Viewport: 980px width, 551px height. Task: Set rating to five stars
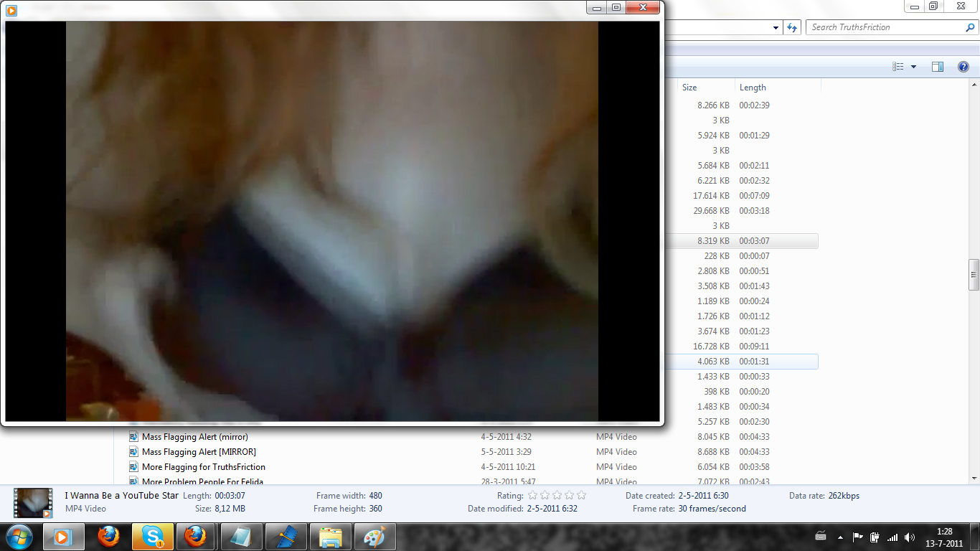(581, 496)
